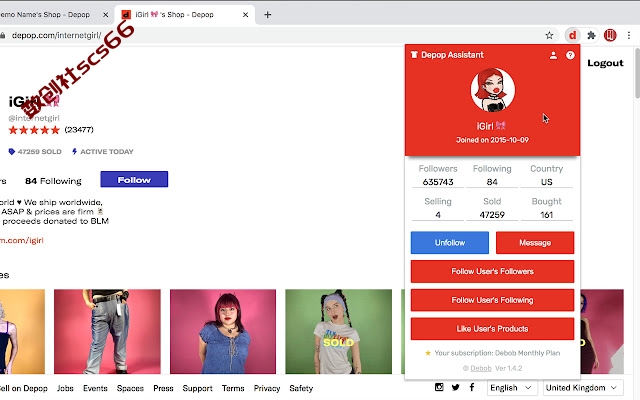The image size is (640, 400).
Task: Click the Selling count 4
Action: (438, 215)
